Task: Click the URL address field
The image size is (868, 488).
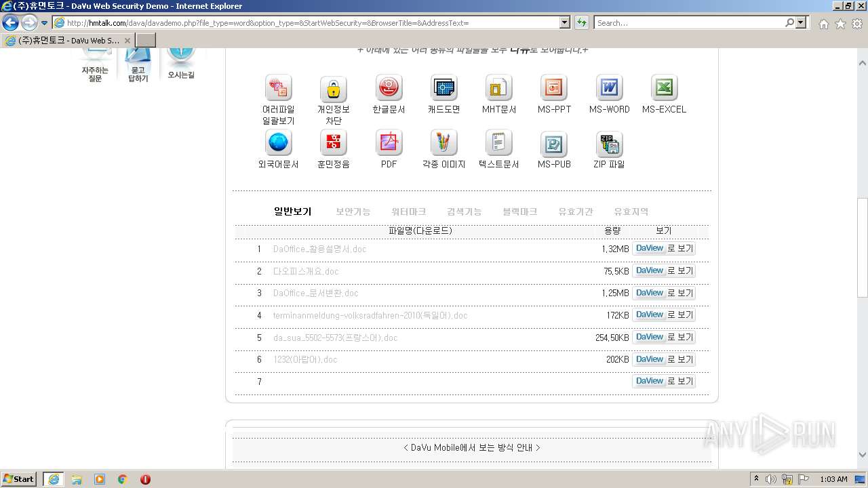Action: [312, 23]
